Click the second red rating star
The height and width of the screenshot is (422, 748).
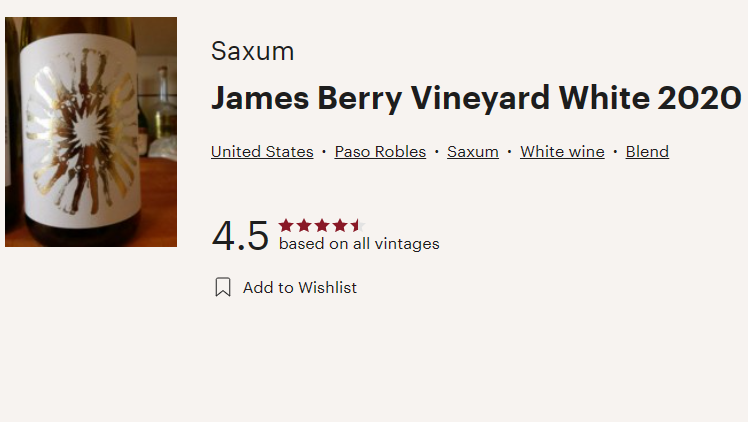(304, 225)
